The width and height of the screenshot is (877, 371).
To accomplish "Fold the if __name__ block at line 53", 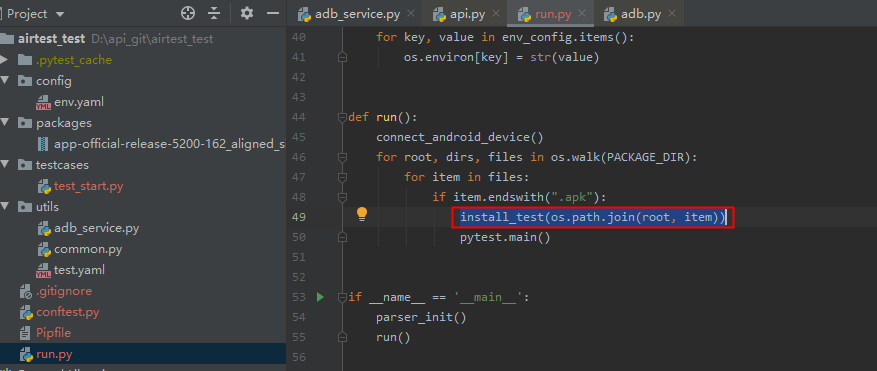I will coord(342,297).
